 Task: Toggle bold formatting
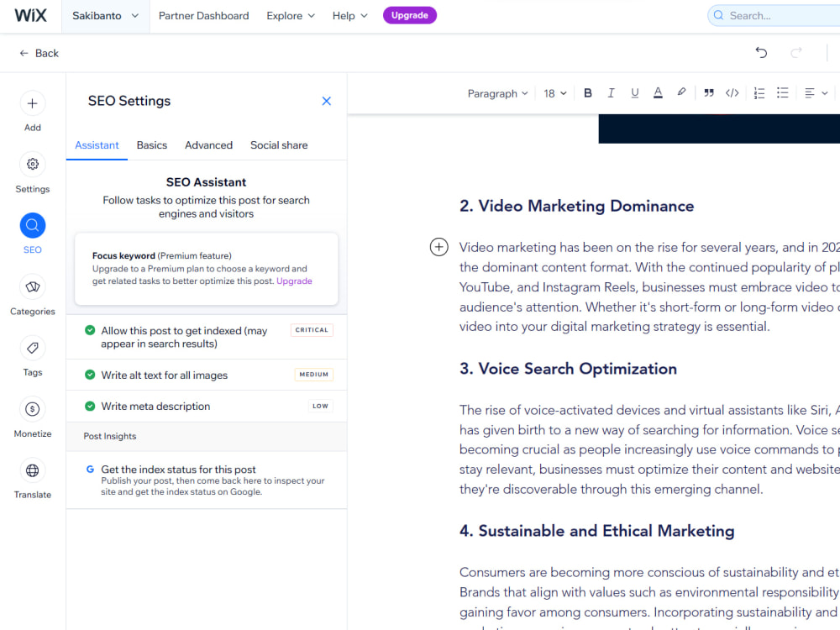(588, 93)
